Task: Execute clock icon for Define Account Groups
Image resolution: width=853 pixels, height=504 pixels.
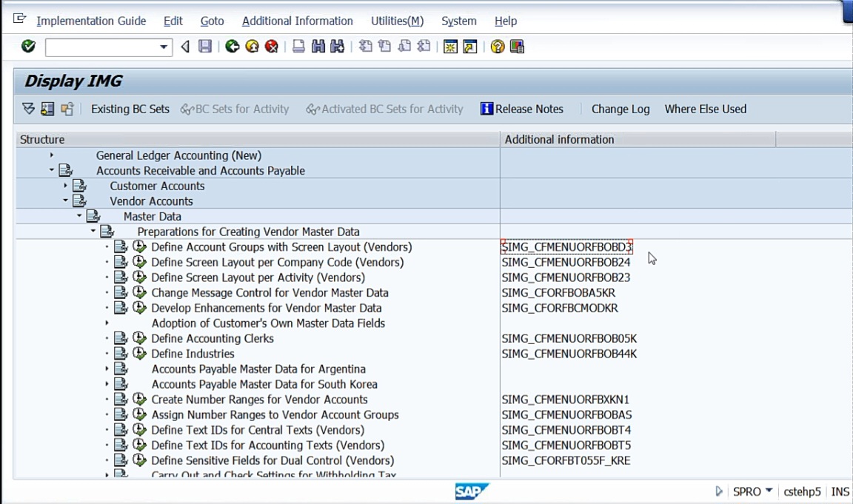Action: [140, 247]
